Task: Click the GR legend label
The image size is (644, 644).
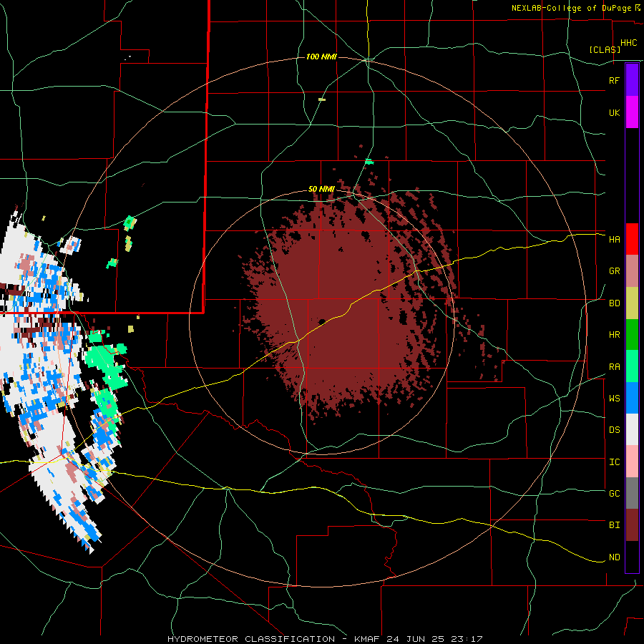Action: pyautogui.click(x=614, y=271)
